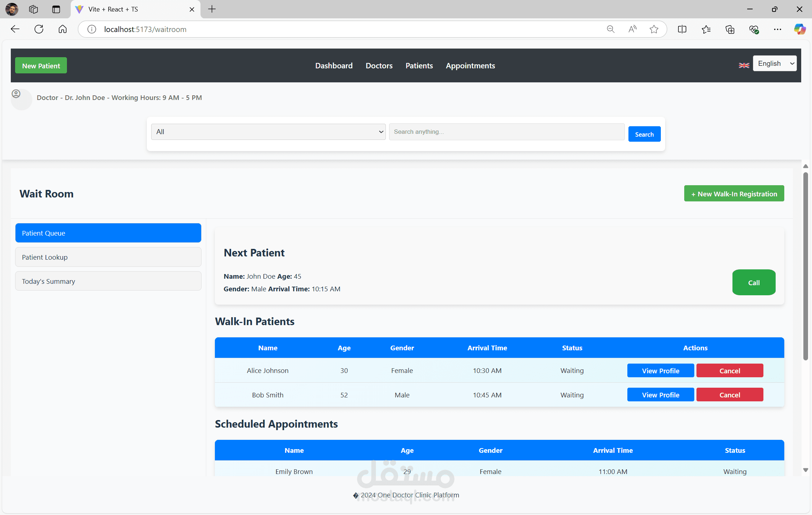This screenshot has height=515, width=812.
Task: Open the browser zoom magnifier icon
Action: tap(611, 29)
